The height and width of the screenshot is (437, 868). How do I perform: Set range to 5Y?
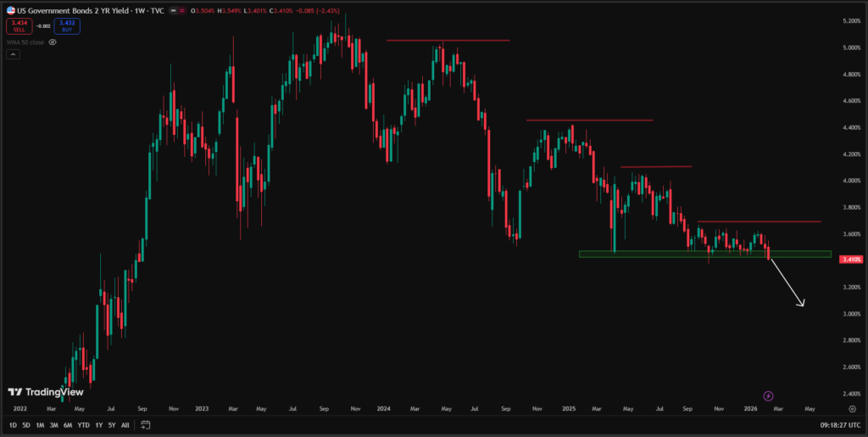[112, 425]
